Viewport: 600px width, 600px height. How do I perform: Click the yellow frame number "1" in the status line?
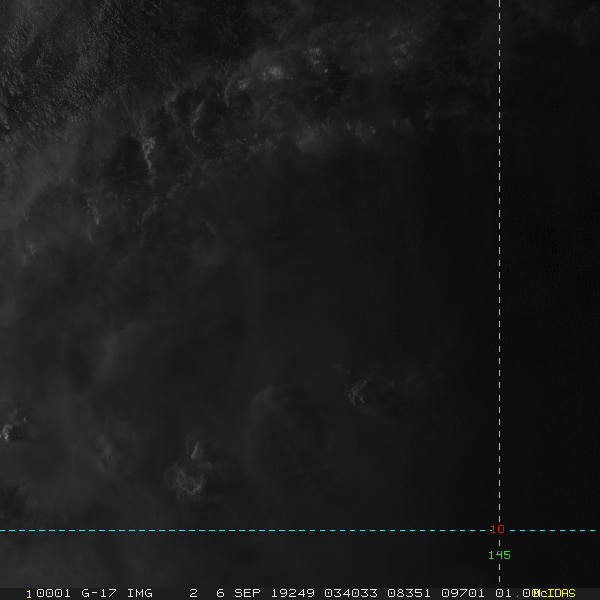[29, 594]
